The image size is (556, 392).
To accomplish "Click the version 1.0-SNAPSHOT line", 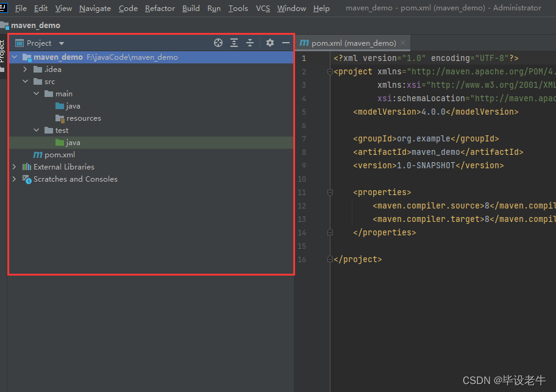I will coord(429,166).
